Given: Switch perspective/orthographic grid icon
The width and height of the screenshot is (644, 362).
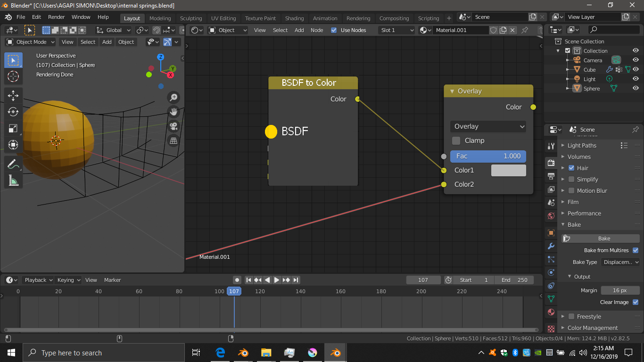Looking at the screenshot, I should (x=174, y=140).
